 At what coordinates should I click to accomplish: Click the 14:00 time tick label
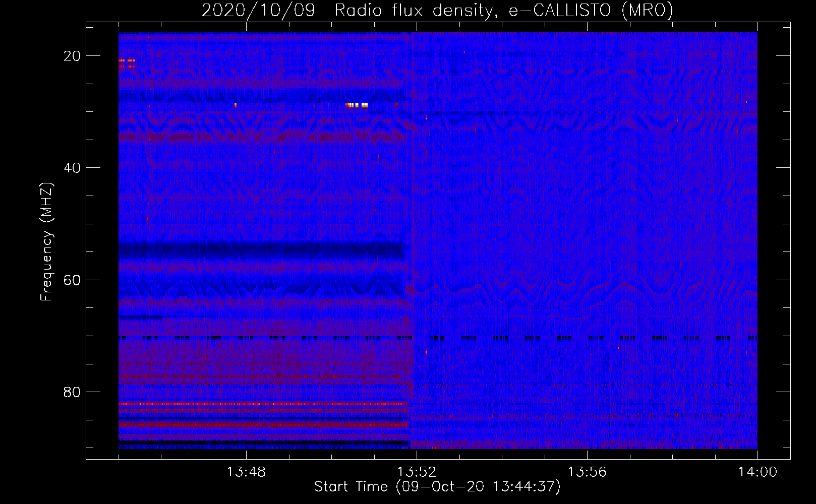point(757,472)
